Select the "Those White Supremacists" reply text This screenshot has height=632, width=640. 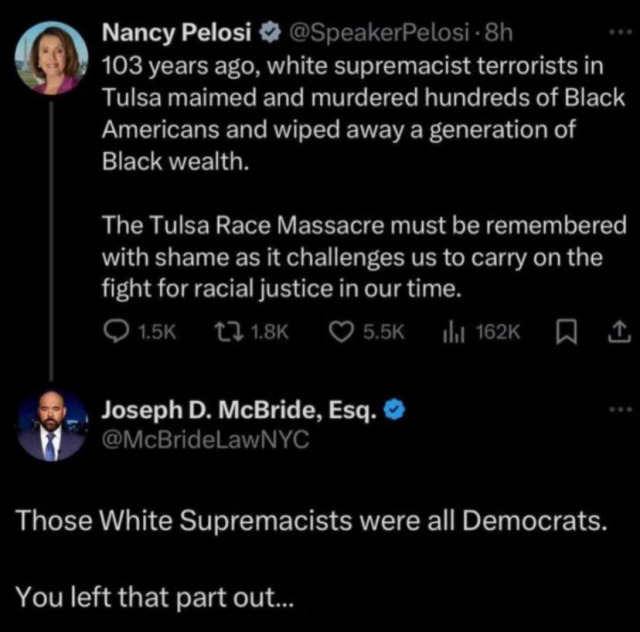tap(310, 522)
